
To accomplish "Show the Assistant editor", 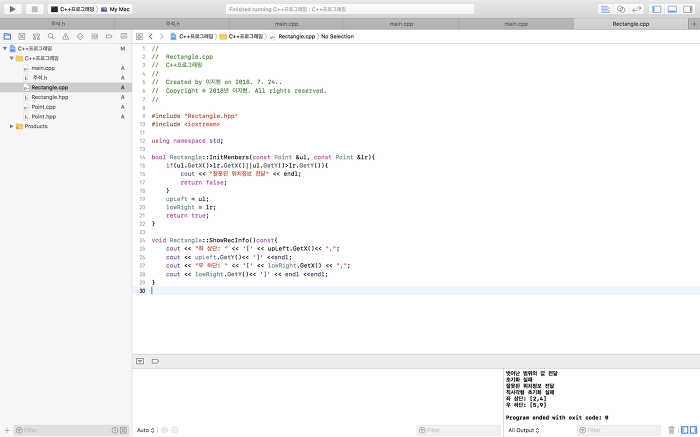I will [621, 9].
